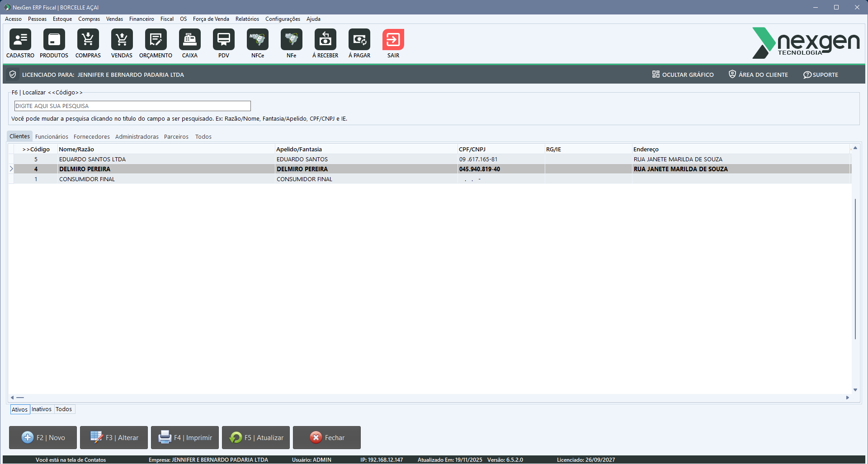Open the CADASTRO toolbar icon
This screenshot has width=868, height=464.
point(20,40)
